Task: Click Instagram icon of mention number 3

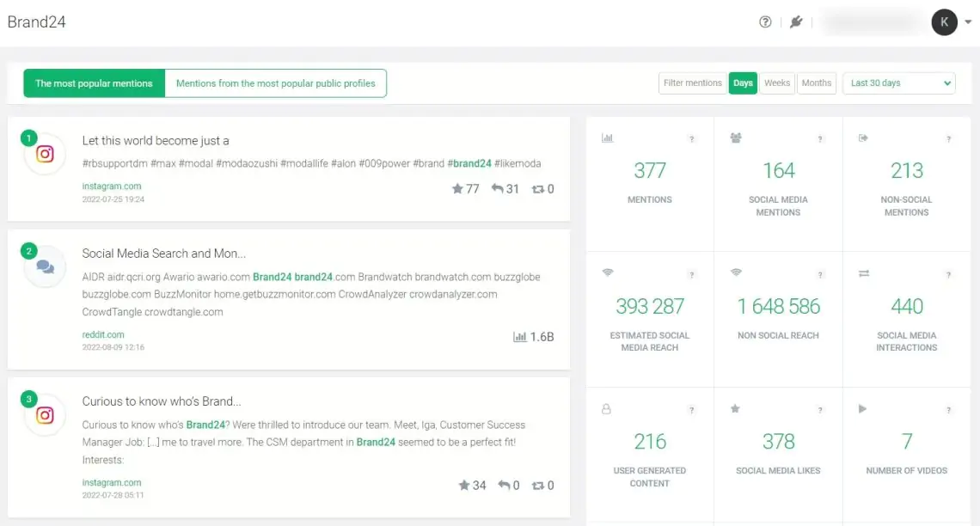Action: (45, 415)
